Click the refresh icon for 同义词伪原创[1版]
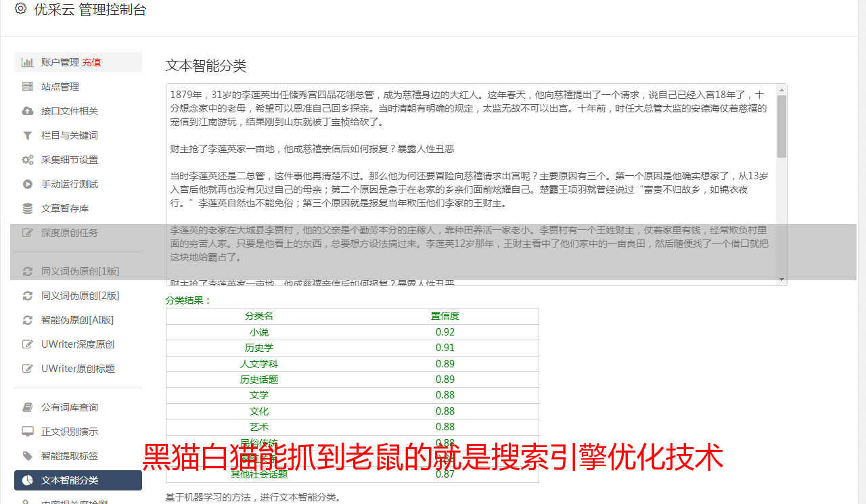 click(28, 271)
